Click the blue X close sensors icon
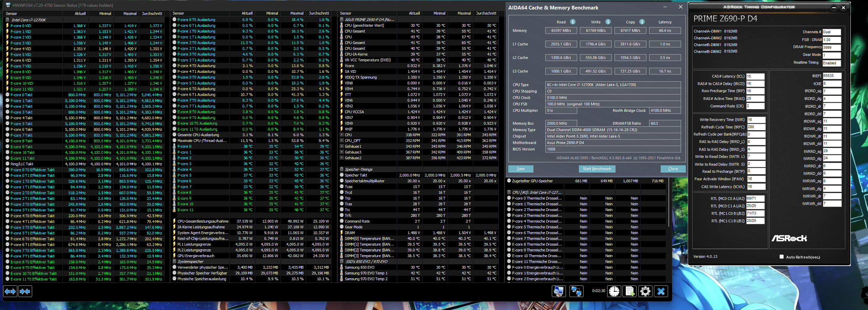 click(661, 291)
